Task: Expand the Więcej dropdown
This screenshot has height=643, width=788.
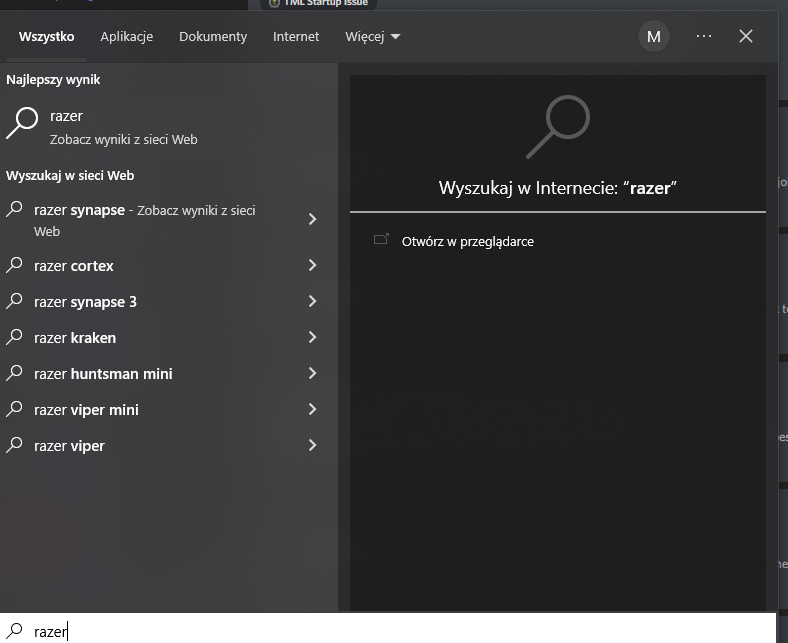Action: click(372, 37)
